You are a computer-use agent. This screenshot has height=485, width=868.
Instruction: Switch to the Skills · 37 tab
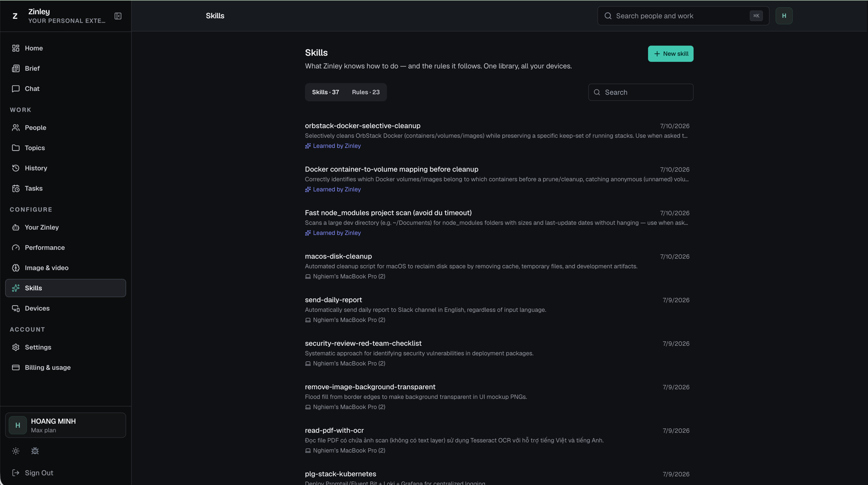click(325, 92)
